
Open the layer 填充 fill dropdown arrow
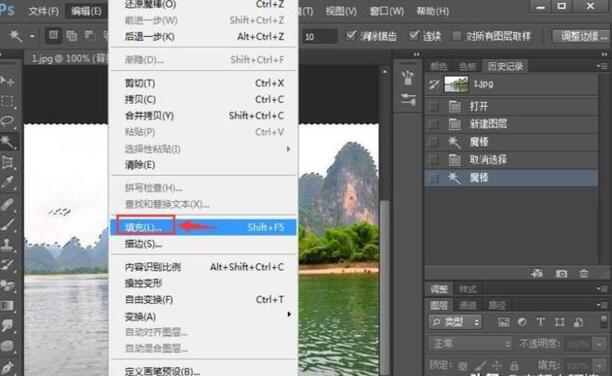point(600,365)
